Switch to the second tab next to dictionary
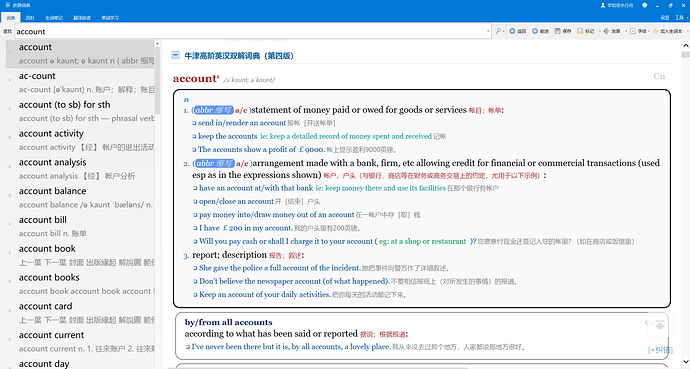 tap(30, 18)
